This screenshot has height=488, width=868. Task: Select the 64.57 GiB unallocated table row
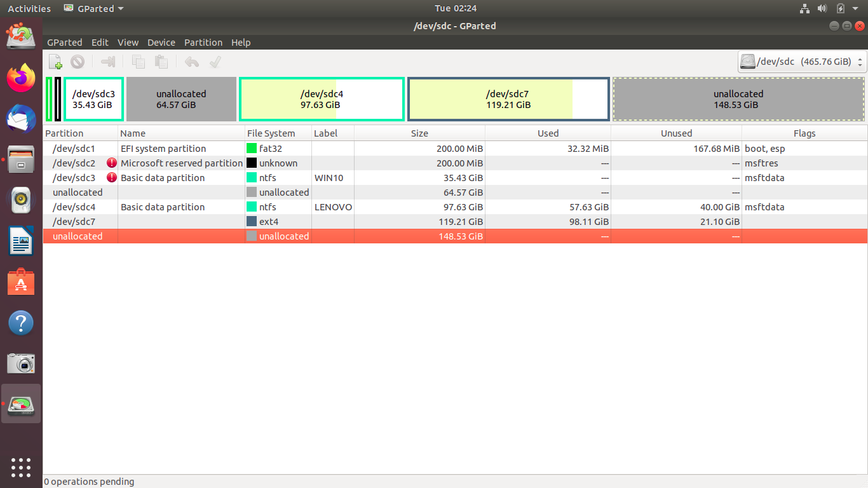(455, 192)
